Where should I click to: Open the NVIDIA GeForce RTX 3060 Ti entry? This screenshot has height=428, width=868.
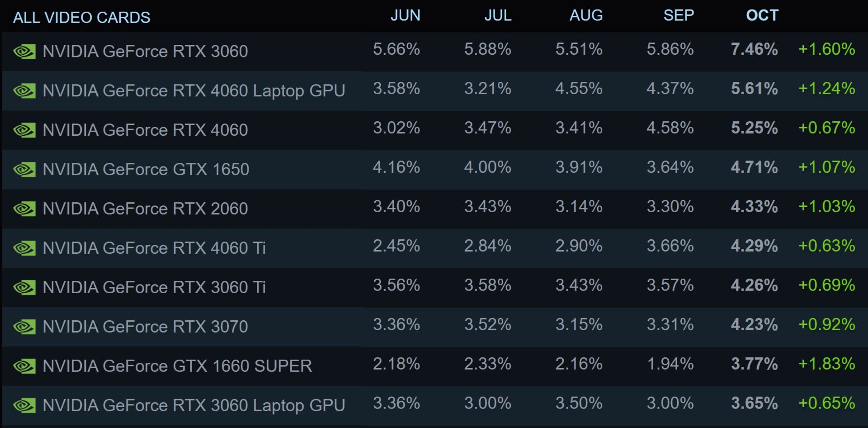tap(154, 287)
